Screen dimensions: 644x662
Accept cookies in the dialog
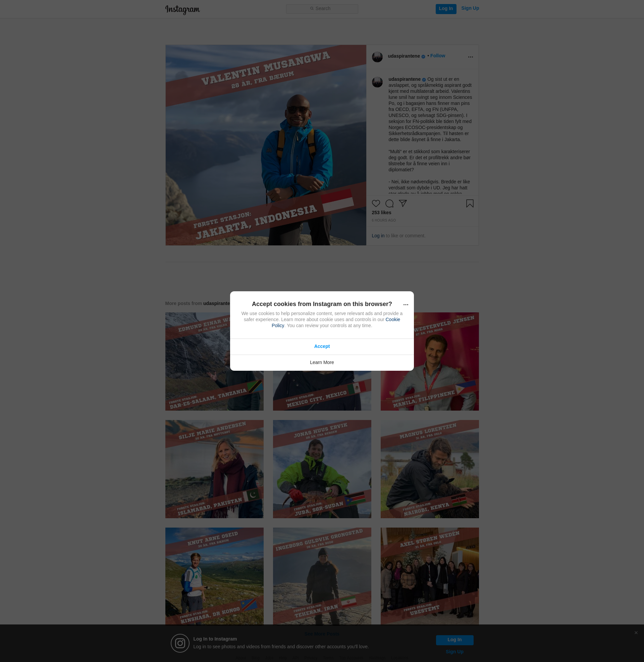pos(322,346)
